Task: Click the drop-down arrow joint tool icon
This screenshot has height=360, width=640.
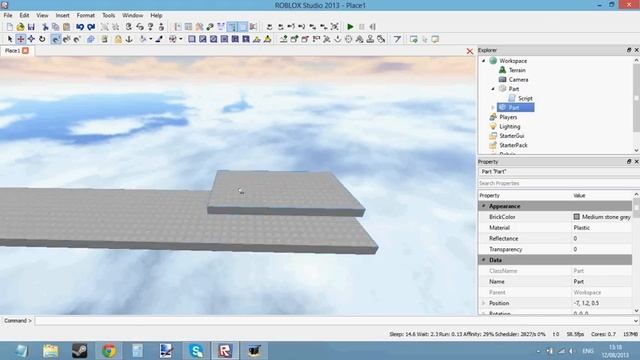Action: coord(338,39)
